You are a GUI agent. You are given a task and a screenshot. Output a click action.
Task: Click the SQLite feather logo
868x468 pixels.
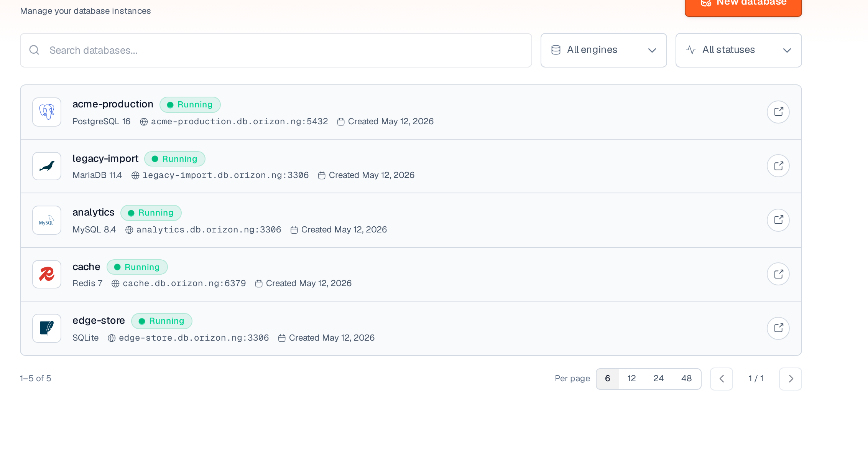[47, 328]
